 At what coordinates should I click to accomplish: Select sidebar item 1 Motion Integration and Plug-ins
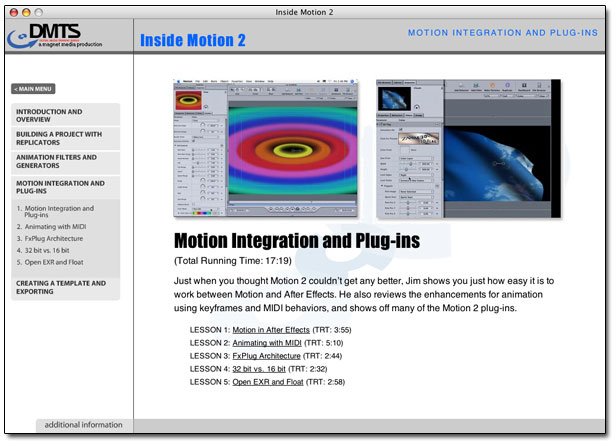(x=55, y=211)
